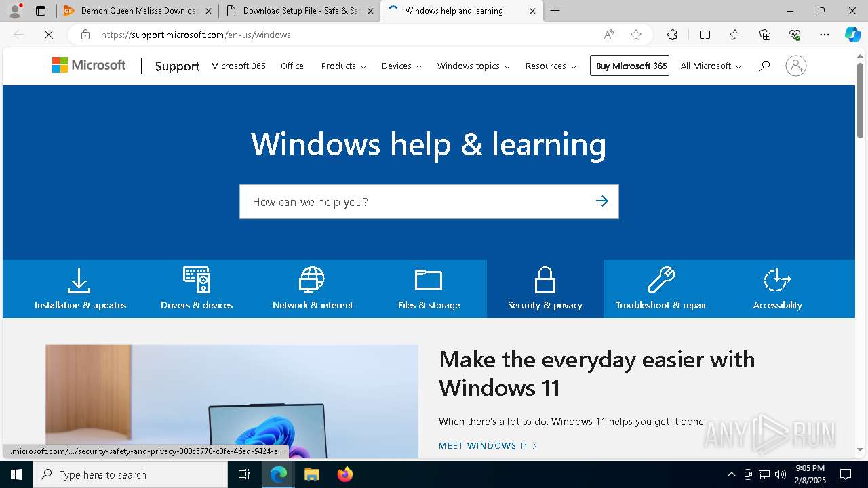Image resolution: width=868 pixels, height=488 pixels.
Task: Follow the MEET WINDOWS 11 link
Action: 488,445
